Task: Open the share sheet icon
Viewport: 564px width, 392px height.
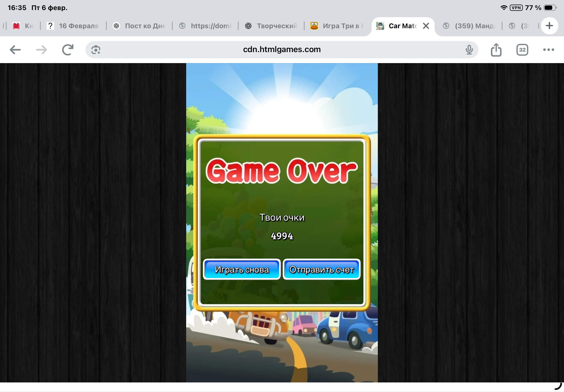Action: point(496,50)
